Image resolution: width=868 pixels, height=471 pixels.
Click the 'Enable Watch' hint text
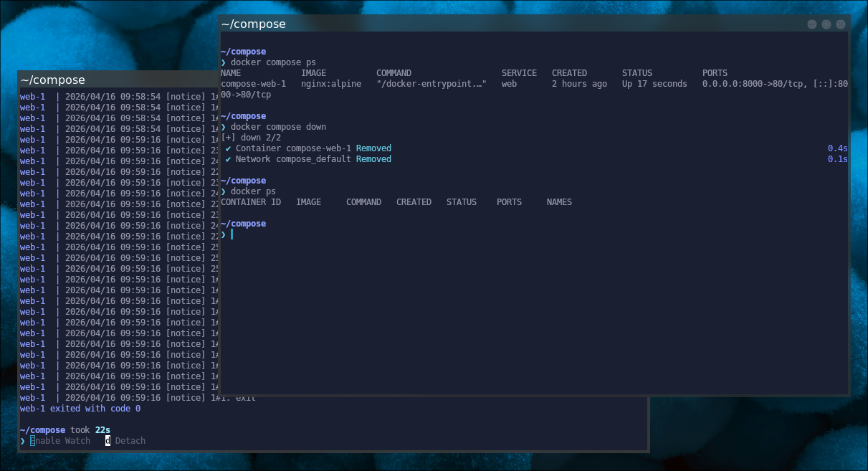point(60,441)
